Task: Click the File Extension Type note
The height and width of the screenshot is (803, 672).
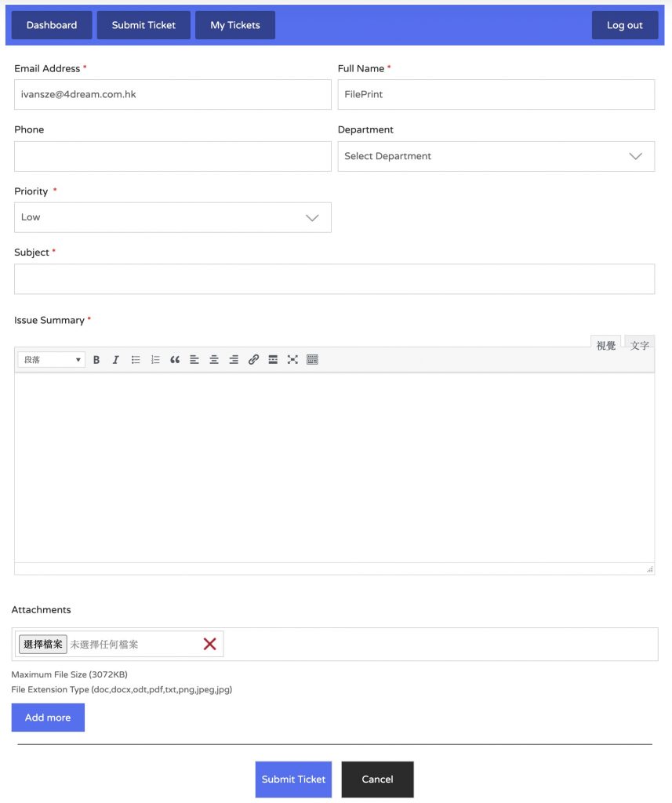Action: click(x=122, y=689)
